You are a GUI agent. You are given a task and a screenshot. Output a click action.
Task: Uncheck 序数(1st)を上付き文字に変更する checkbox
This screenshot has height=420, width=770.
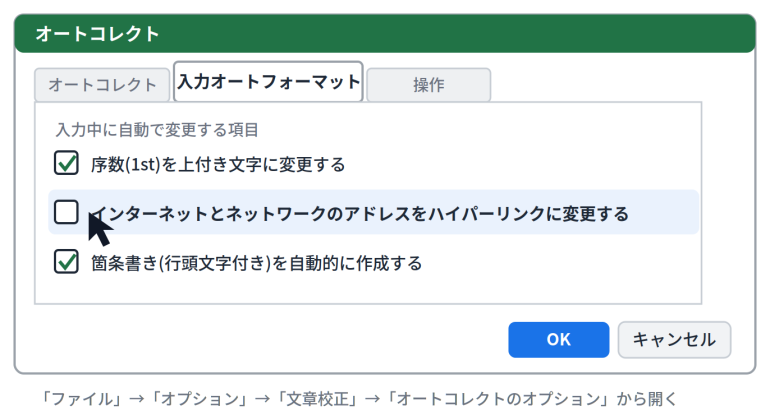[x=66, y=163]
